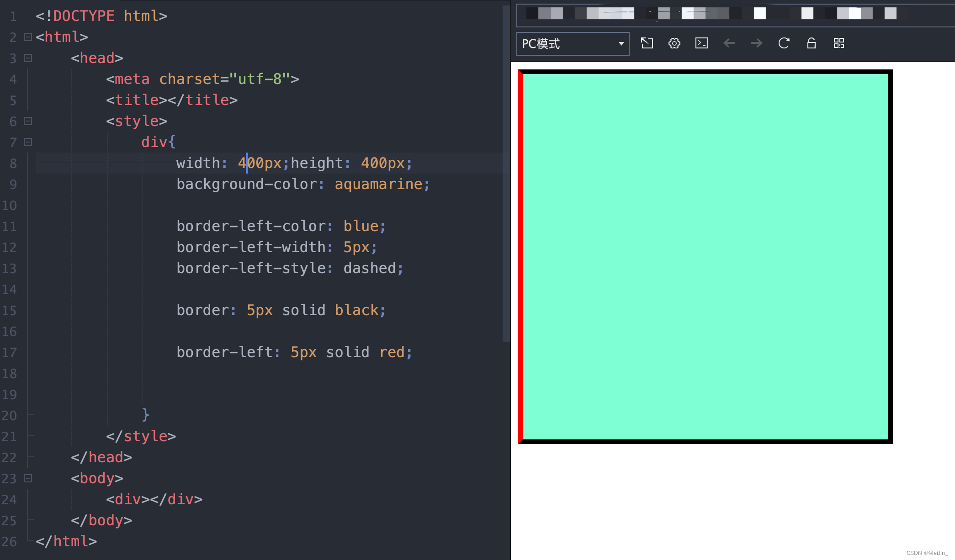This screenshot has width=955, height=560.
Task: Click the aquamarine div in the preview
Action: point(706,257)
